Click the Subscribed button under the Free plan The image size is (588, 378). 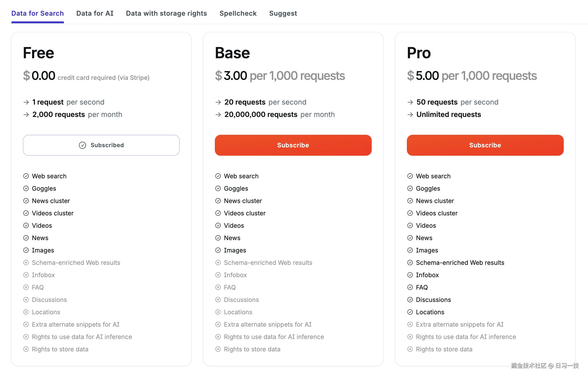point(101,145)
